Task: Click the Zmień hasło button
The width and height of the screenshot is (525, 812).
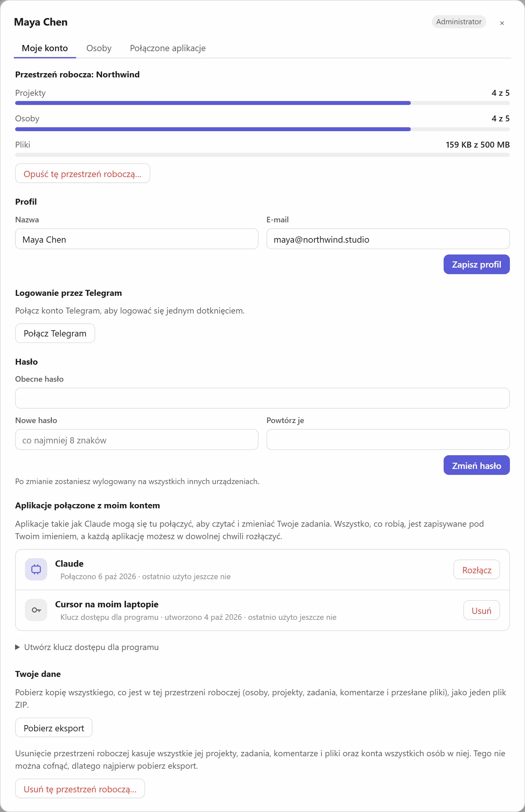Action: pos(476,465)
